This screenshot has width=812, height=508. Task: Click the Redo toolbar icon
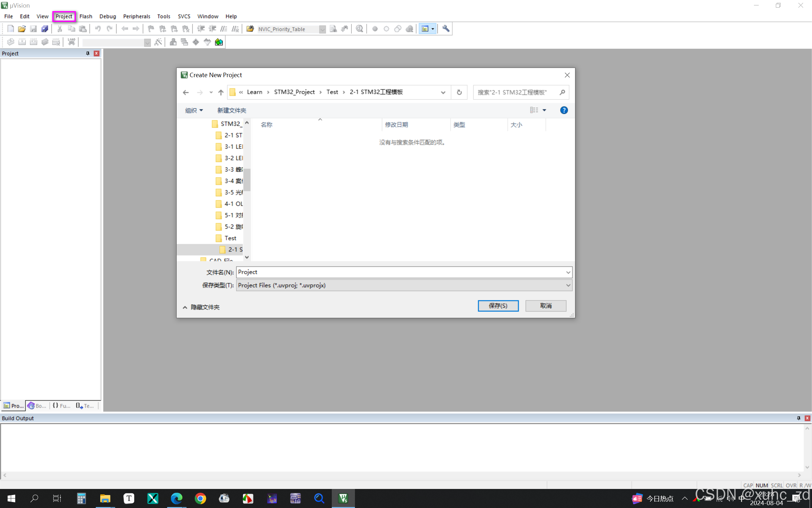pos(109,29)
